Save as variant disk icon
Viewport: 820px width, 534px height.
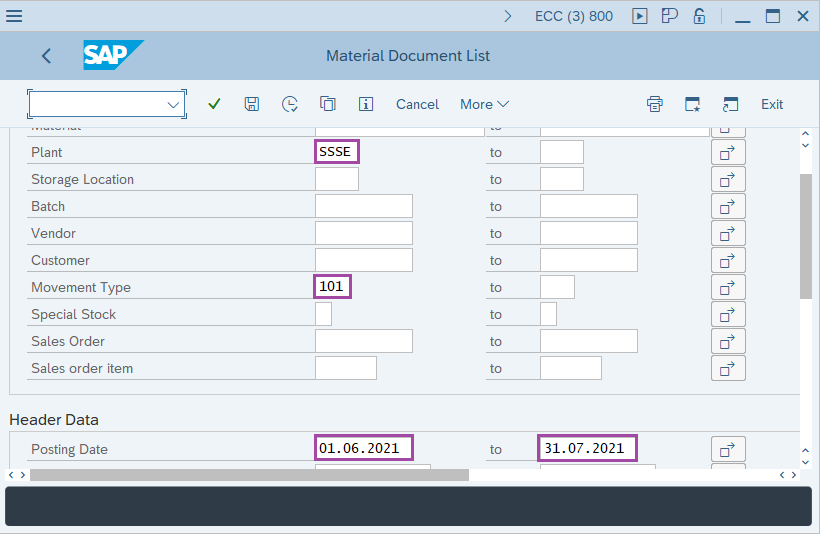click(252, 104)
